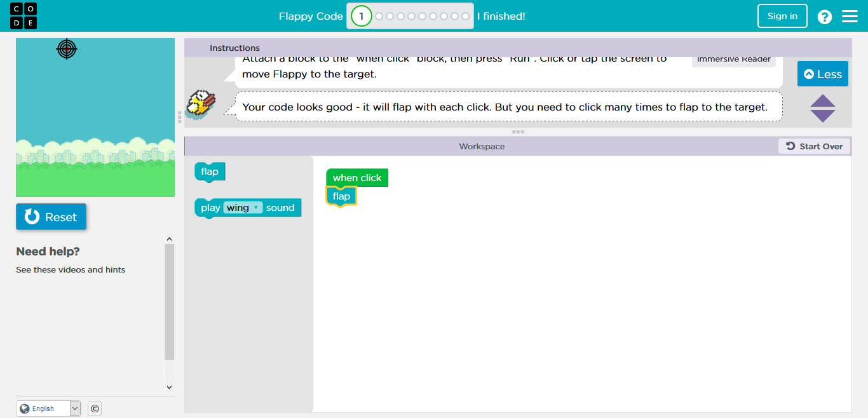Open the English language dropdown
The image size is (868, 418).
pos(48,408)
